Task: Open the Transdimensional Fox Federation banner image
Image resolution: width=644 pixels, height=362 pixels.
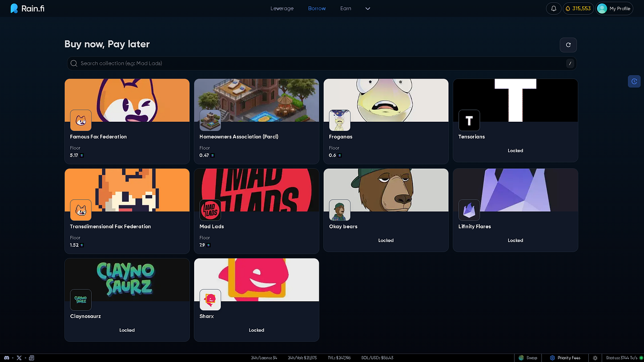Action: point(127,190)
